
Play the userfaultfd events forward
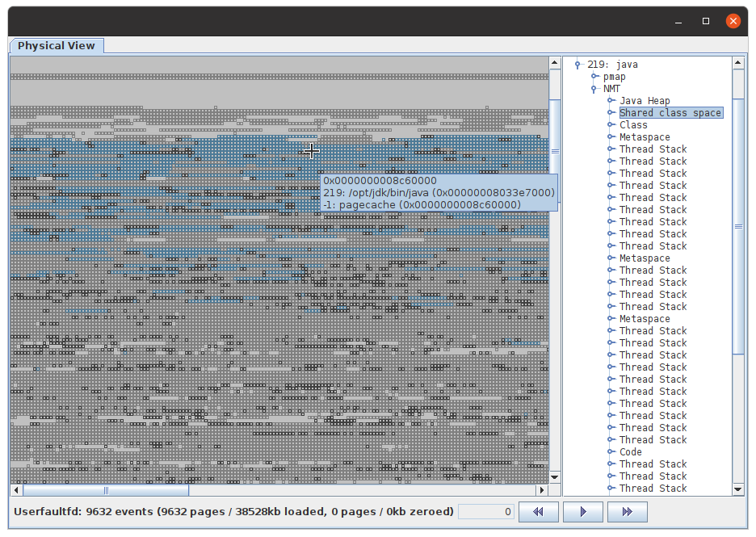click(x=583, y=511)
